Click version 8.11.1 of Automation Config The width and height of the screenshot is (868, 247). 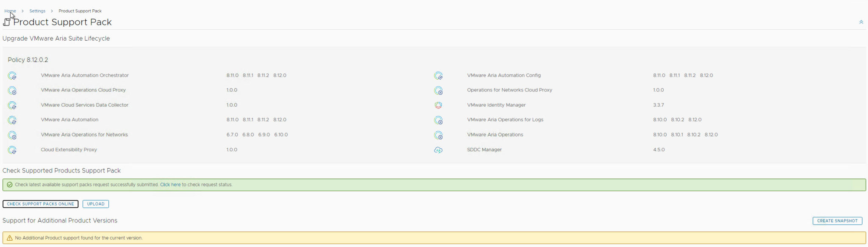tap(675, 75)
